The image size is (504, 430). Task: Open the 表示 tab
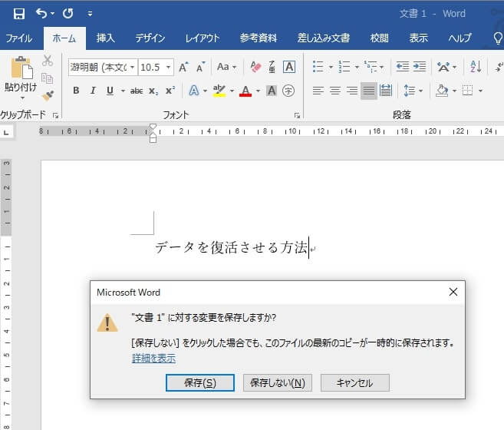pos(419,38)
